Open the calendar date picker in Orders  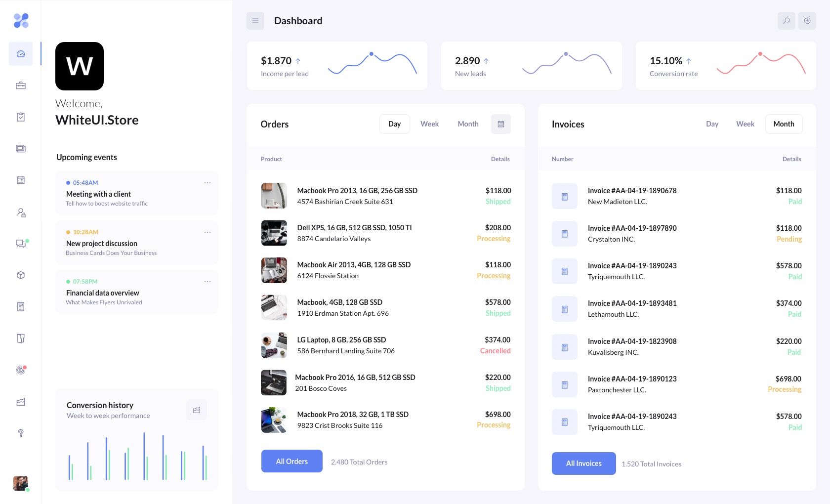point(501,124)
